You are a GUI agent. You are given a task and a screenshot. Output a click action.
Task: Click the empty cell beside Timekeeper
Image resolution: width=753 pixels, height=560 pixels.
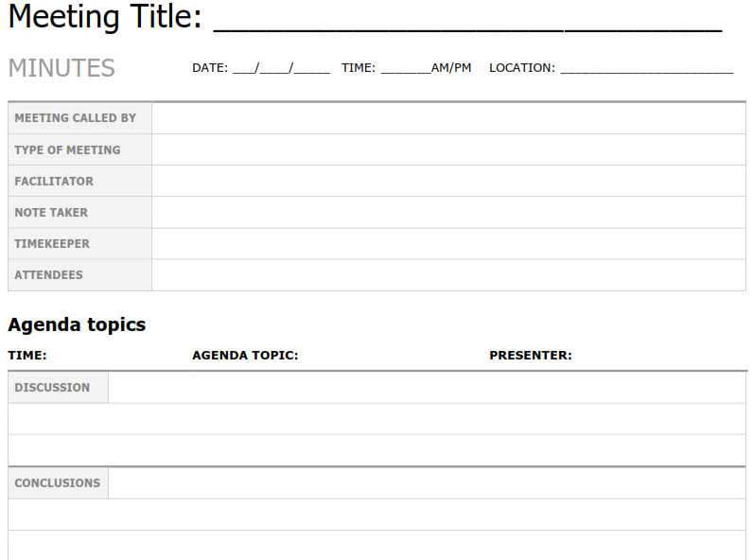[448, 244]
